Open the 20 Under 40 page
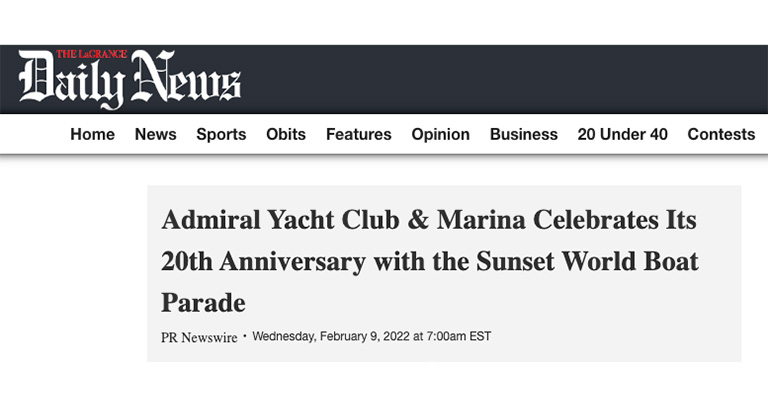 coord(622,134)
